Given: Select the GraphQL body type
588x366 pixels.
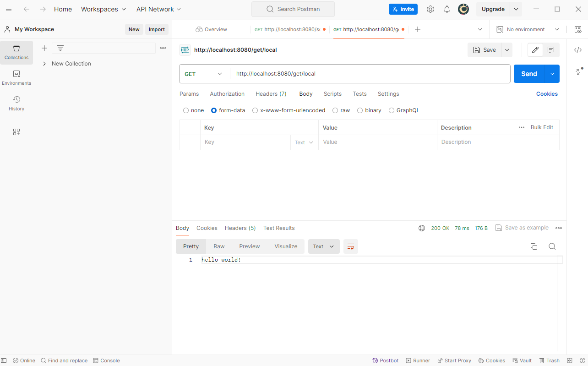Looking at the screenshot, I should click(x=392, y=110).
